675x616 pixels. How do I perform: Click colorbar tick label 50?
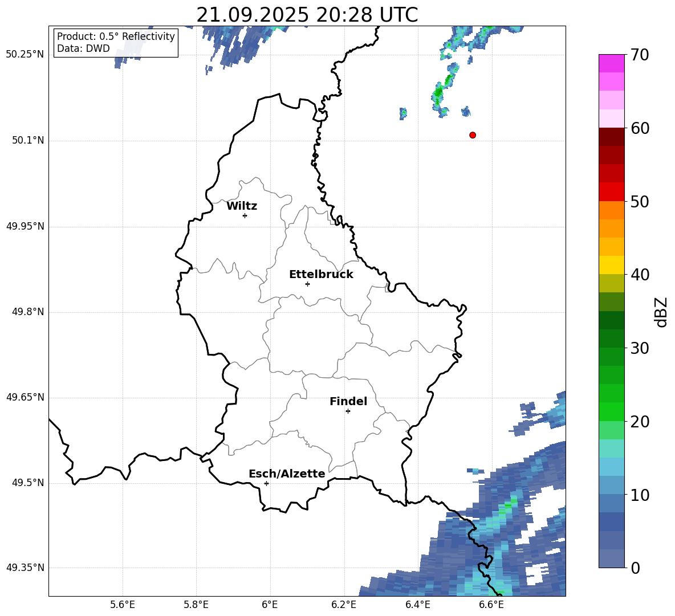tap(640, 201)
